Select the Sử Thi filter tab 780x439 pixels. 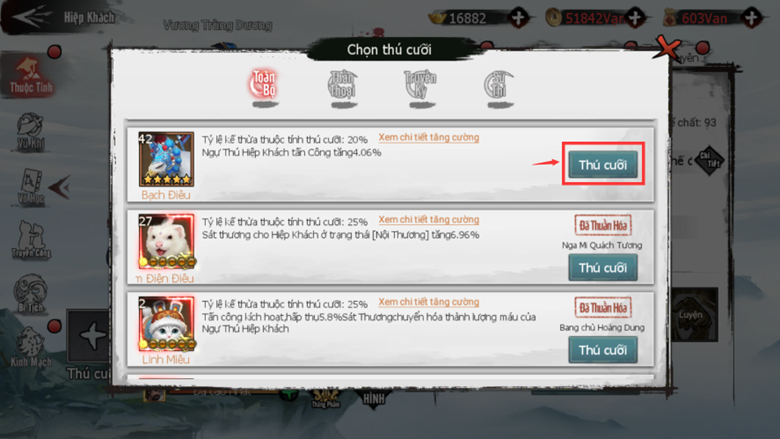(499, 87)
